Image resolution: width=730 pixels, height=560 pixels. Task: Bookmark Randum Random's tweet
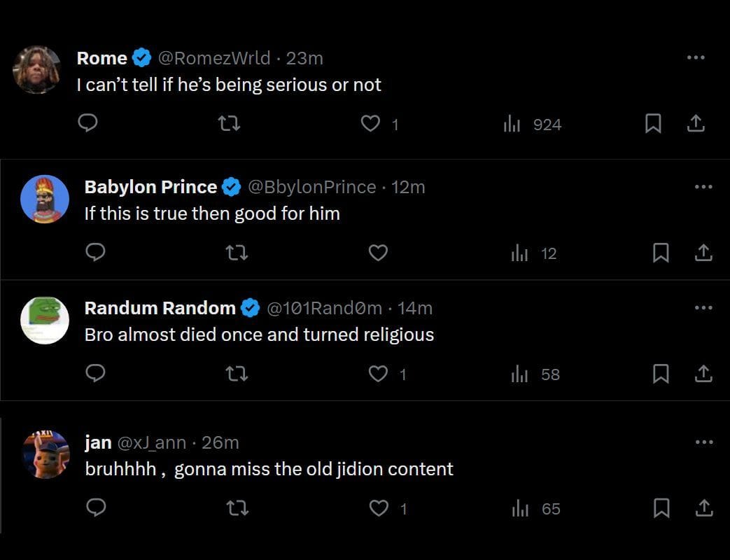click(x=660, y=374)
